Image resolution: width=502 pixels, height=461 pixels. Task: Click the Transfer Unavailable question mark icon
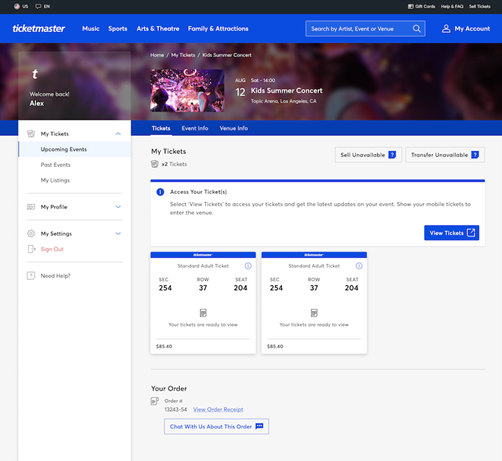click(x=475, y=155)
